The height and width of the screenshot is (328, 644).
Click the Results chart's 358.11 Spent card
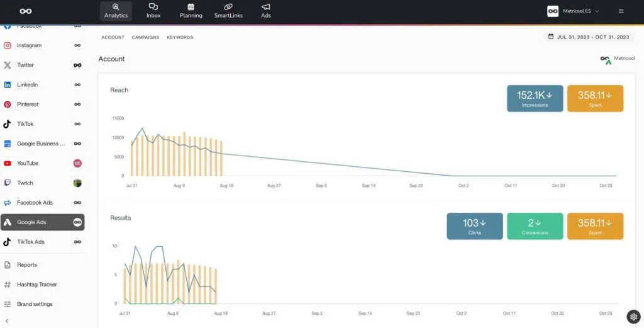pyautogui.click(x=595, y=226)
